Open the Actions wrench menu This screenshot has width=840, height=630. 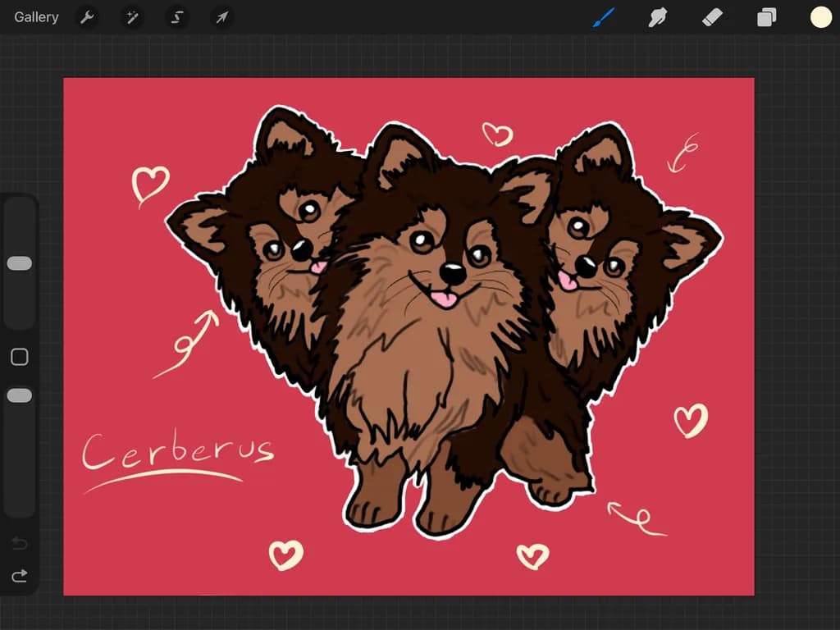[x=87, y=17]
